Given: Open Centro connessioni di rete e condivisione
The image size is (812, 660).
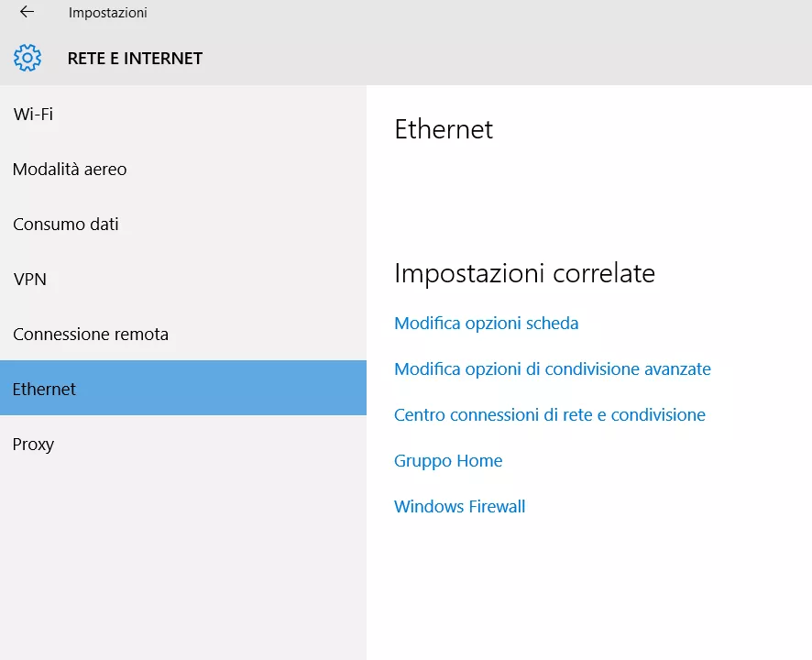Looking at the screenshot, I should (x=549, y=414).
